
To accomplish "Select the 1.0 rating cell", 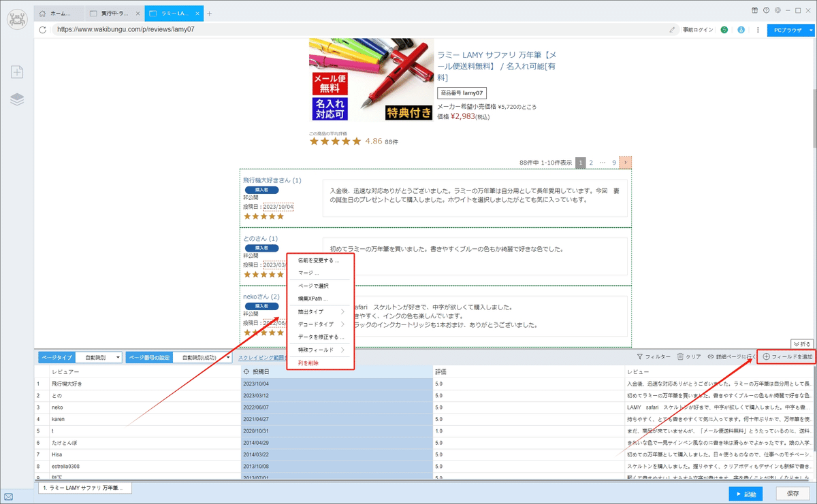I will coord(529,430).
